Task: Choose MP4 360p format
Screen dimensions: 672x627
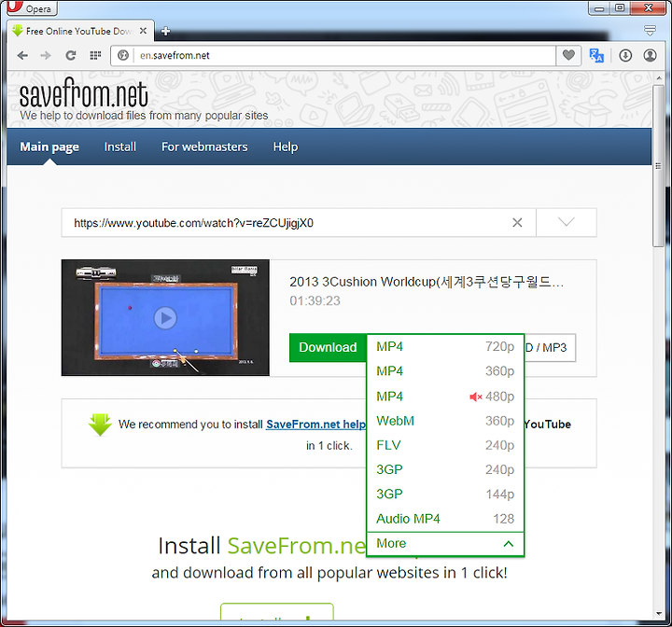Action: tap(445, 370)
